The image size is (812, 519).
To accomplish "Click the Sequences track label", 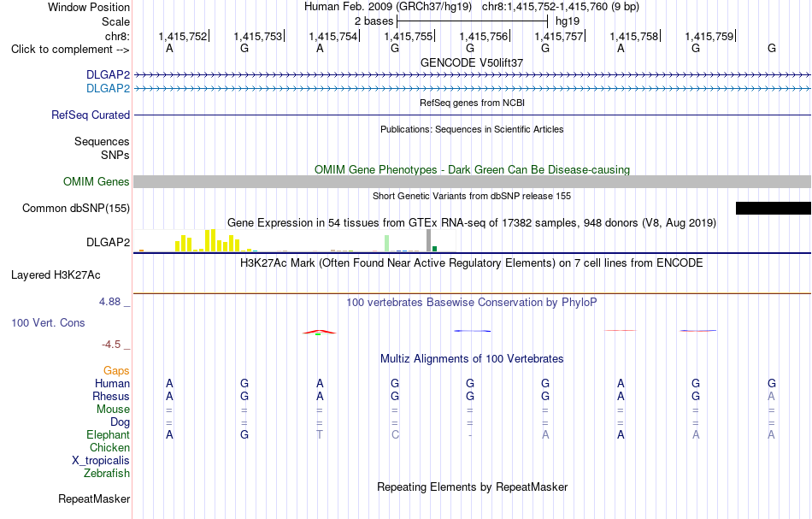I will (x=102, y=142).
